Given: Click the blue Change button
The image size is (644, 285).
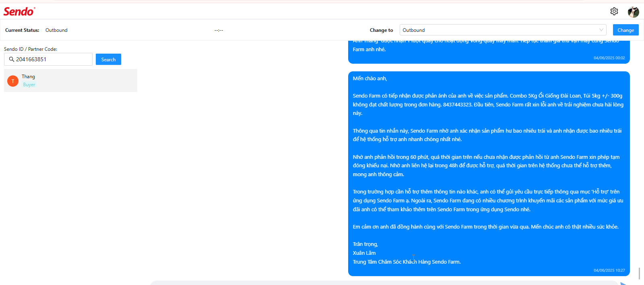Looking at the screenshot, I should tap(625, 30).
